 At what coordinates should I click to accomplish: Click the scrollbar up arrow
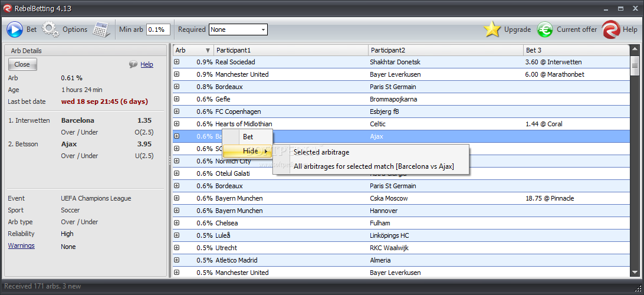(x=635, y=49)
